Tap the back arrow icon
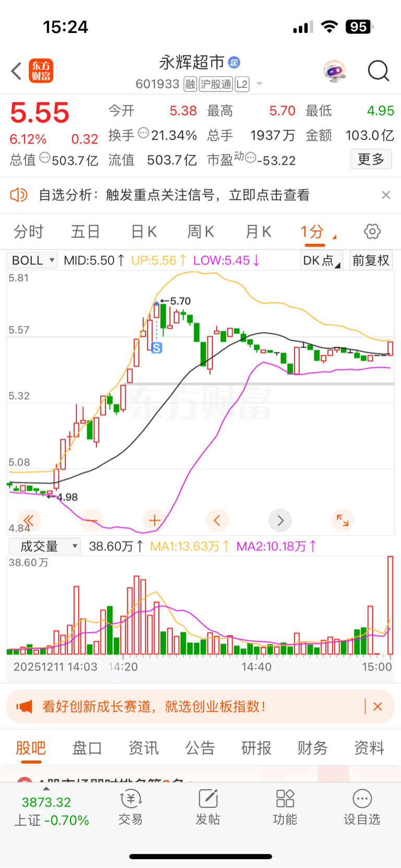401x868 pixels. pyautogui.click(x=17, y=71)
